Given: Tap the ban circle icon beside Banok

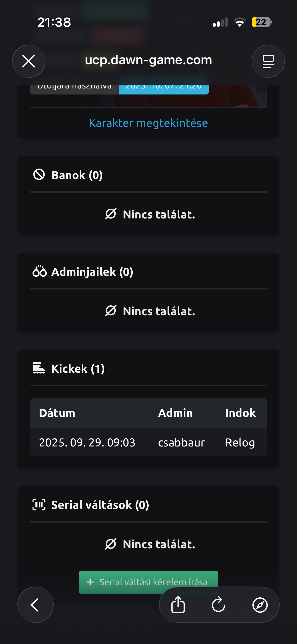Looking at the screenshot, I should [x=39, y=175].
